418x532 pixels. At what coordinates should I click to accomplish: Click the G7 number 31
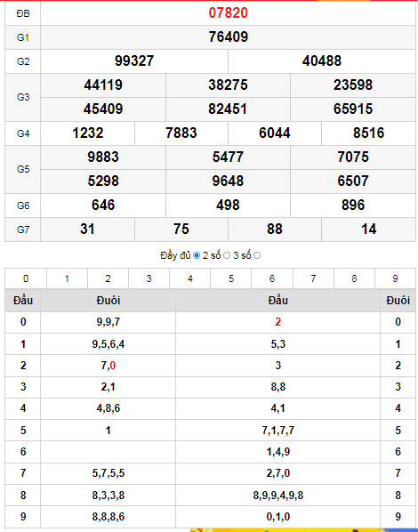click(x=87, y=229)
